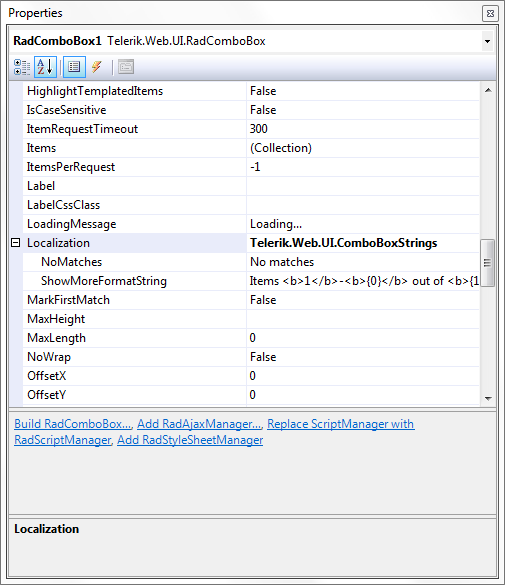Image resolution: width=505 pixels, height=585 pixels.
Task: Click the Add RadStyleSheetManager link
Action: tap(190, 440)
